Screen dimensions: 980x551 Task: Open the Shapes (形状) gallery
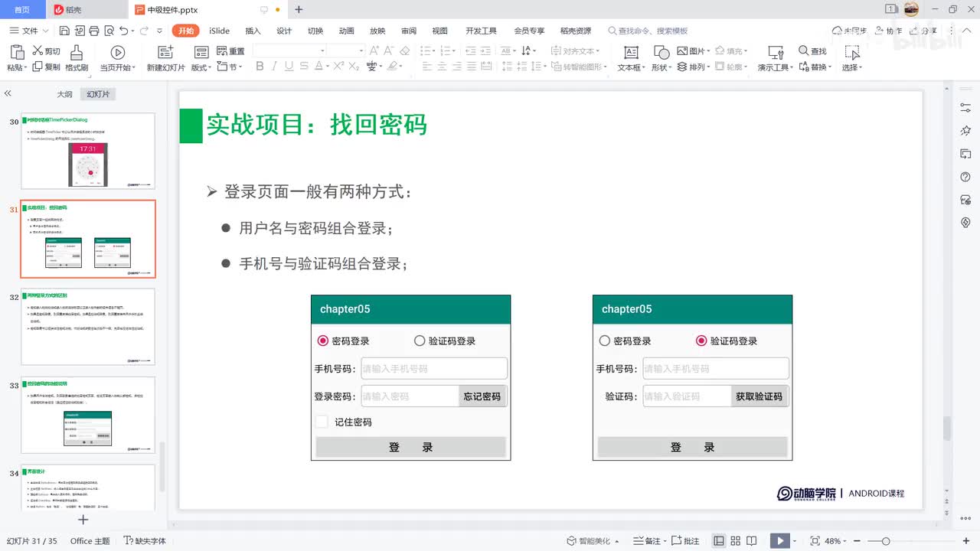click(661, 58)
